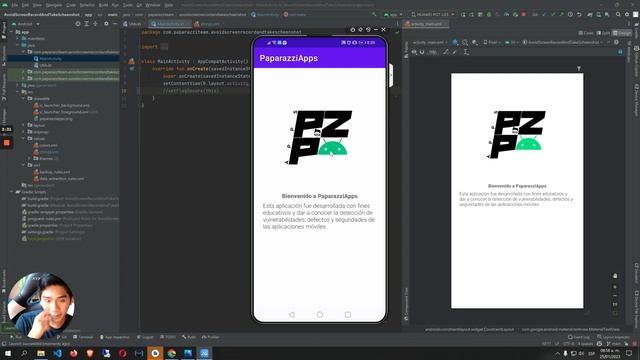Collapse the Gradle Scripts tree node

click(x=12, y=192)
